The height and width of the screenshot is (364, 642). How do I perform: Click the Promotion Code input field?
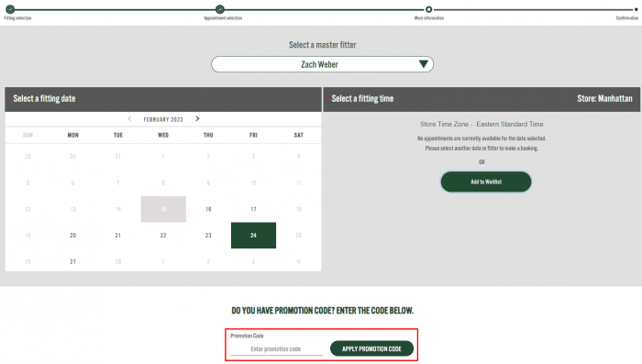[x=276, y=348]
